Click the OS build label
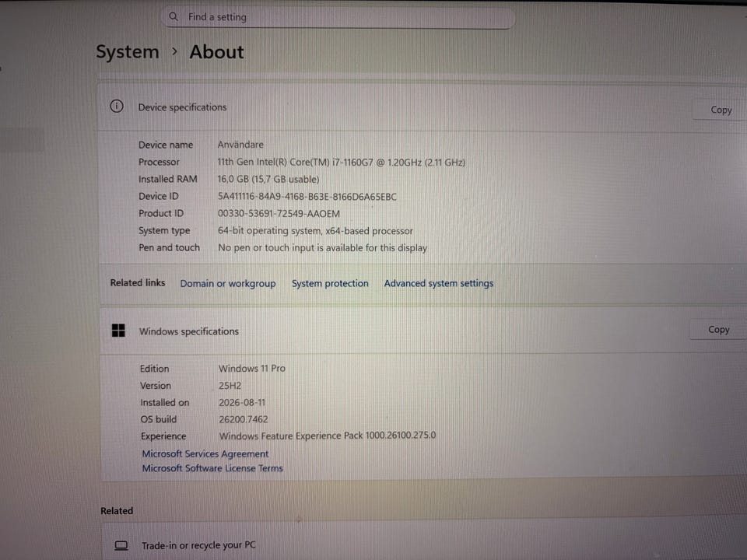 pos(159,419)
